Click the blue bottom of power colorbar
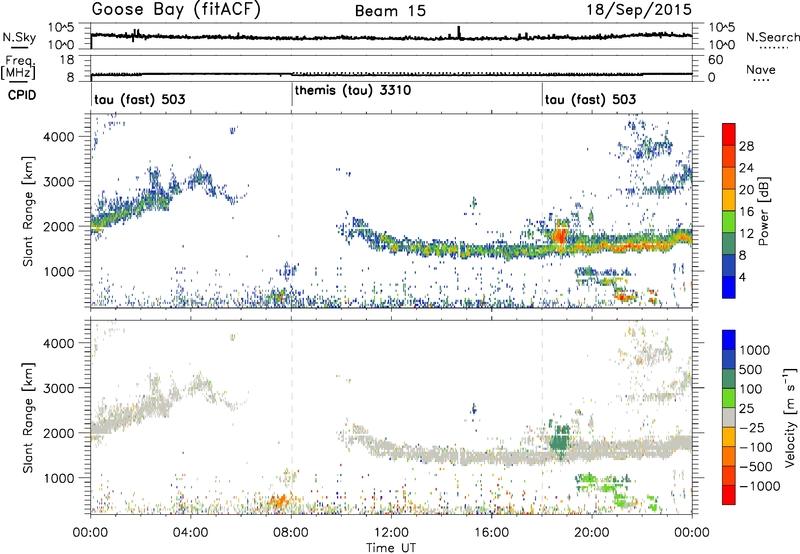The image size is (800, 554). (729, 287)
